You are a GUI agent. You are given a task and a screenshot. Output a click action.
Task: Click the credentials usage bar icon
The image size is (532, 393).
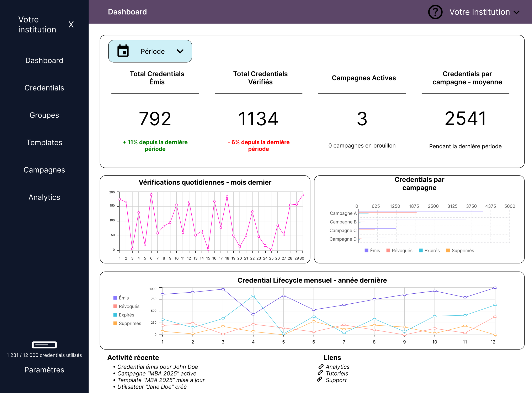point(44,345)
